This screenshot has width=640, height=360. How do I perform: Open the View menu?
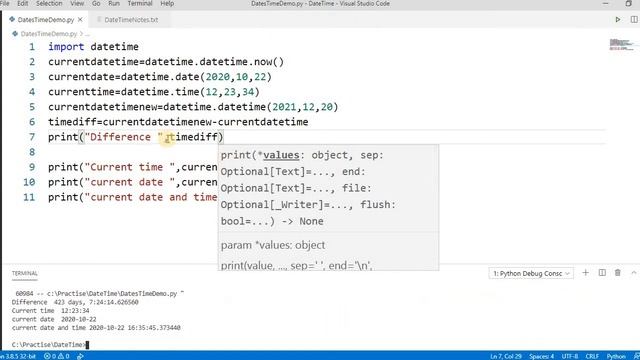tap(77, 4)
